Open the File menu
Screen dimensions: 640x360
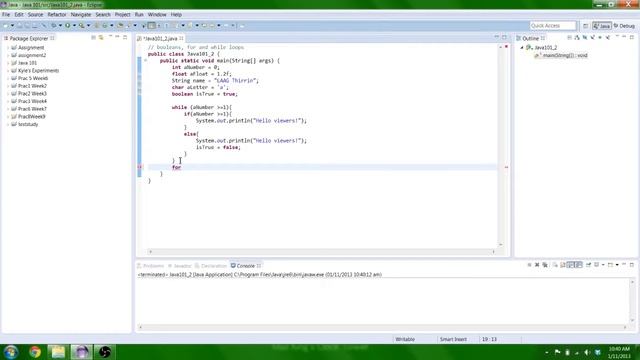pyautogui.click(x=6, y=15)
